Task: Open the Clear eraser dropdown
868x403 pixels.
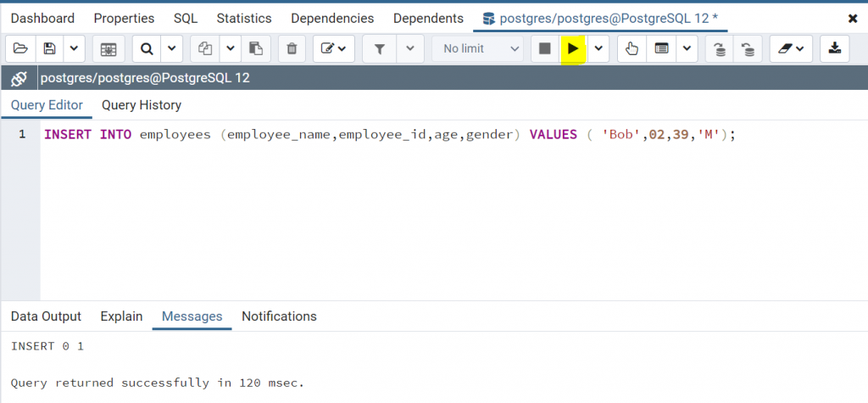Action: (791, 48)
